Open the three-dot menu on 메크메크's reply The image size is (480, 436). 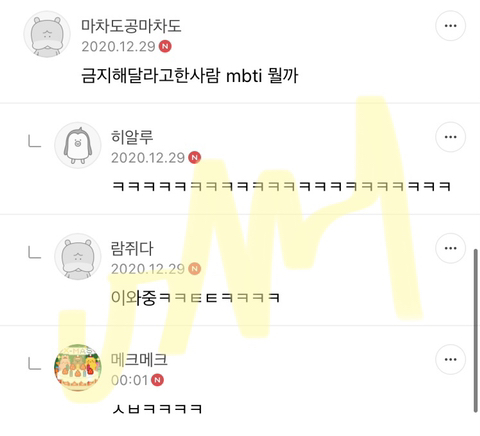[450, 359]
